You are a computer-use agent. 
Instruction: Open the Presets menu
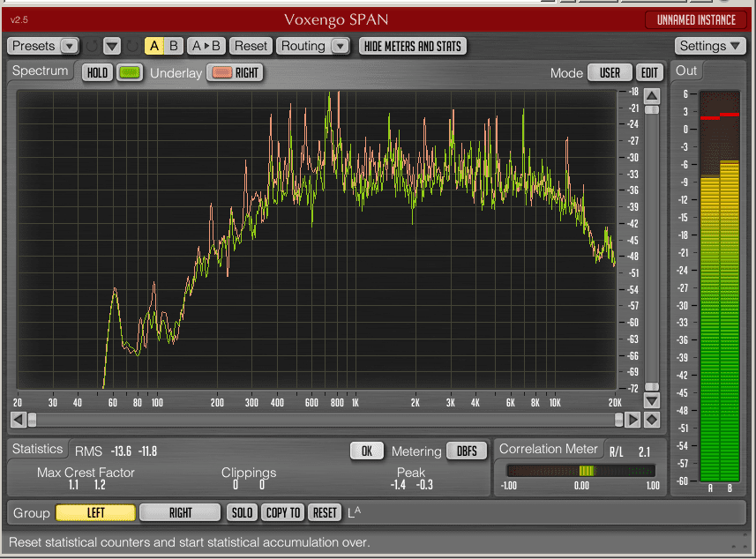point(43,46)
